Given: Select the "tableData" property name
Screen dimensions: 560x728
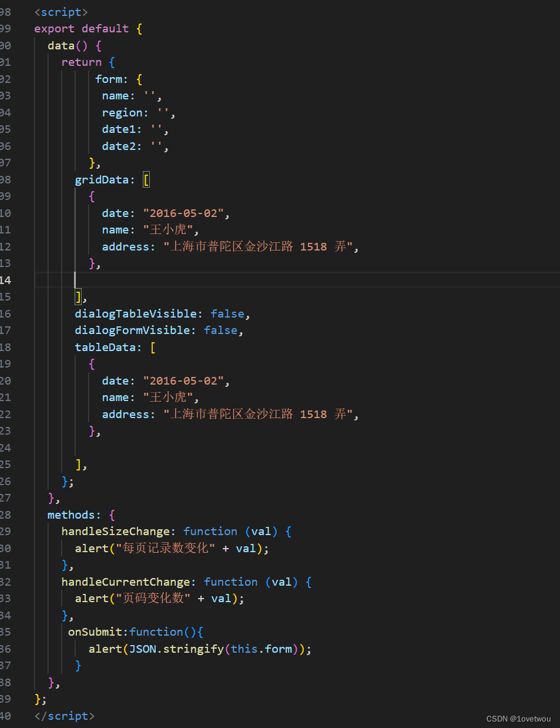Looking at the screenshot, I should pyautogui.click(x=106, y=347).
